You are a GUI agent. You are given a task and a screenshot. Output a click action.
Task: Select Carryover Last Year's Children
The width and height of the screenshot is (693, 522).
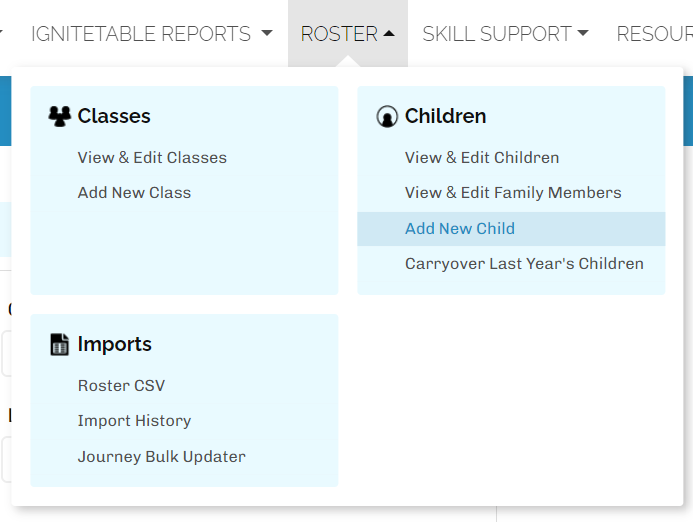524,264
